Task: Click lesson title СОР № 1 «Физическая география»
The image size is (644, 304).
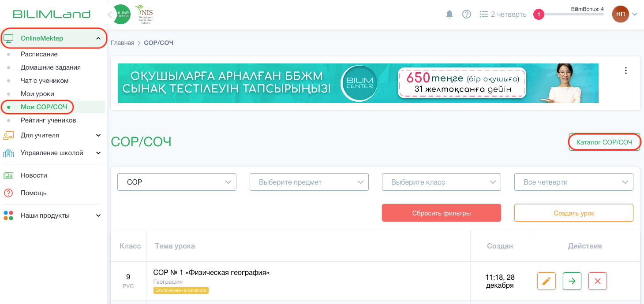Action: click(x=211, y=272)
